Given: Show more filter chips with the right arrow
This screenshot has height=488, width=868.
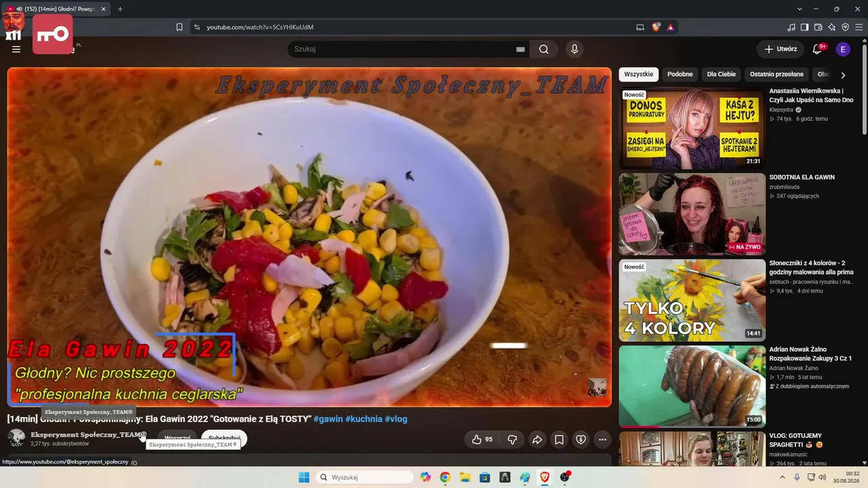Looking at the screenshot, I should pos(843,75).
